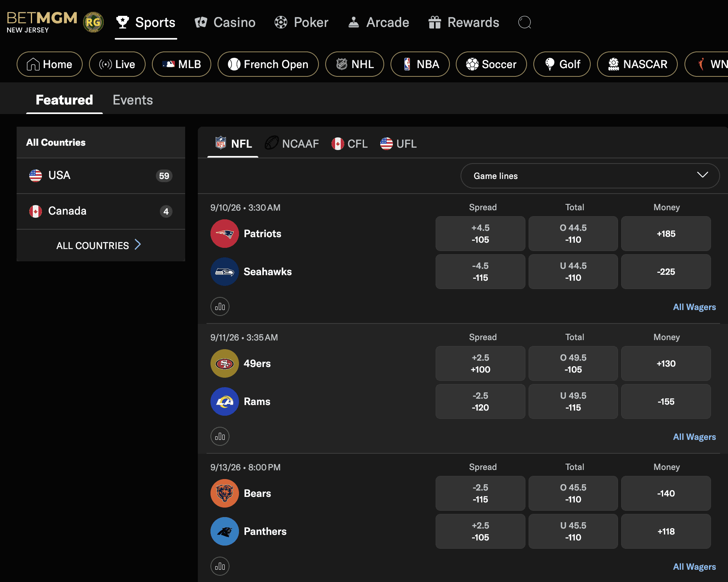View All Wagers for Bears vs Panthers

[x=694, y=567]
